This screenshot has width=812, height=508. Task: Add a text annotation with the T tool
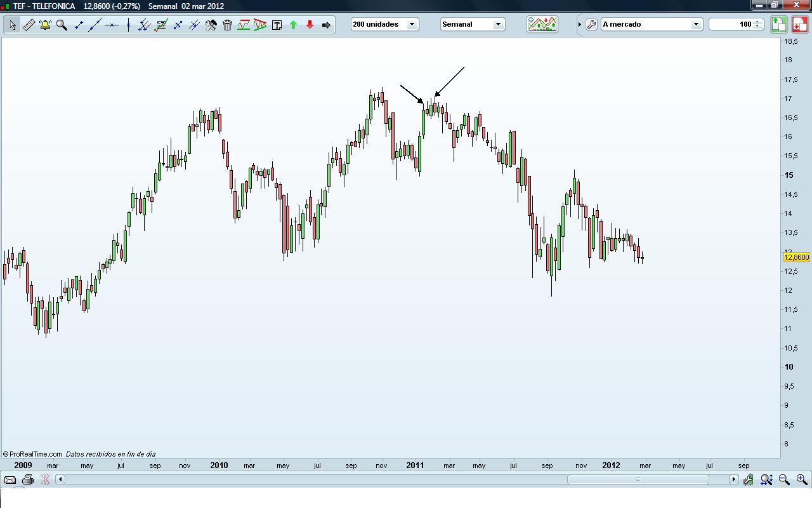pos(277,25)
